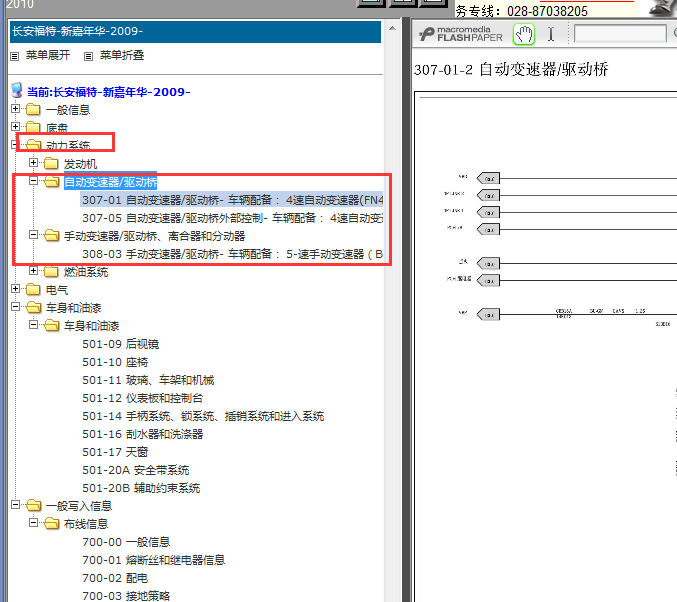Viewport: 677px width, 602px height.
Task: Select the 动力系统 tree item
Action: click(68, 146)
